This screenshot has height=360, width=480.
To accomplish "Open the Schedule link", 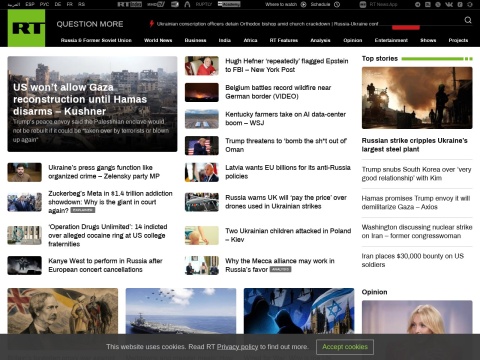I will (320, 4).
